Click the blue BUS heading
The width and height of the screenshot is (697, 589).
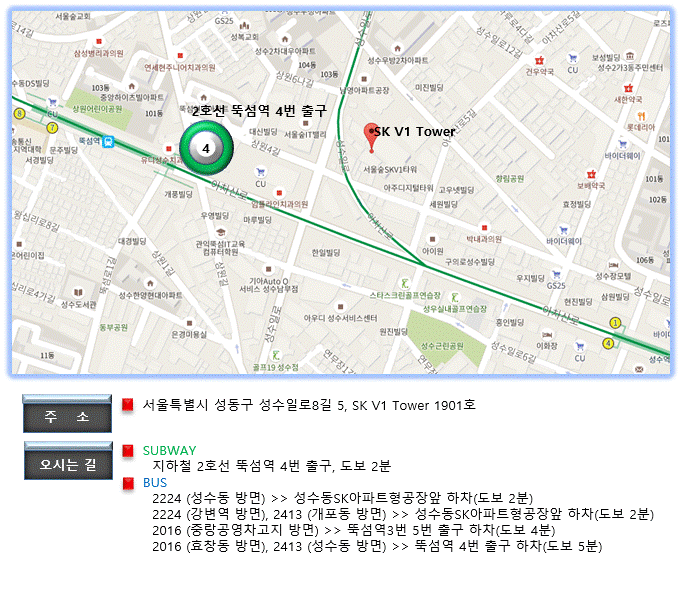pos(156,483)
